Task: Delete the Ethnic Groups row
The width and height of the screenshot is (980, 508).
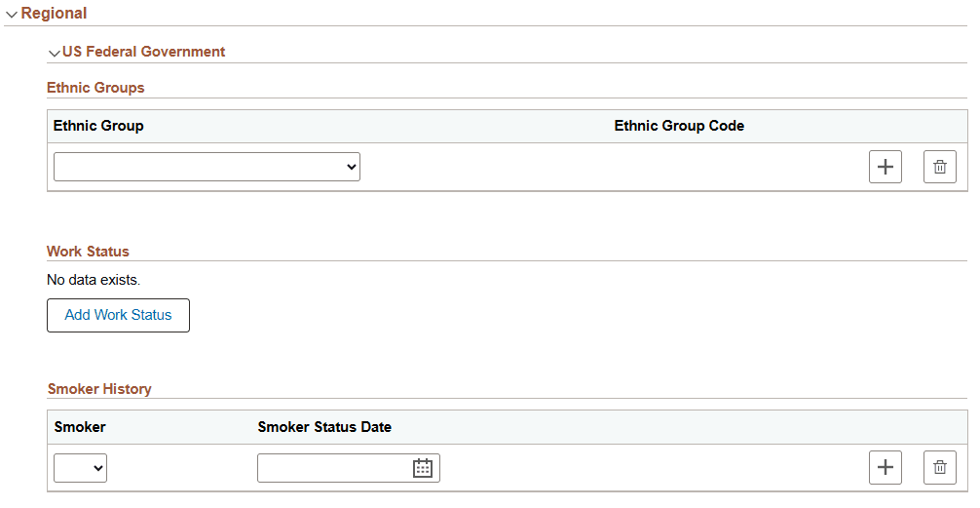Action: pos(939,167)
